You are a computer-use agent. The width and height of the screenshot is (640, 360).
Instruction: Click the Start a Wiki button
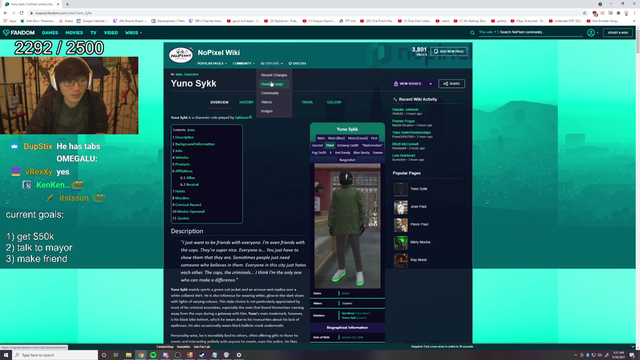(x=618, y=33)
